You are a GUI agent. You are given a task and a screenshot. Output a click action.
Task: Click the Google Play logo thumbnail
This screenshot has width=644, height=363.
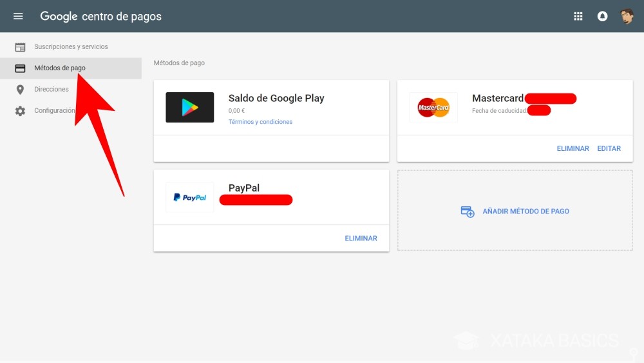pos(190,108)
